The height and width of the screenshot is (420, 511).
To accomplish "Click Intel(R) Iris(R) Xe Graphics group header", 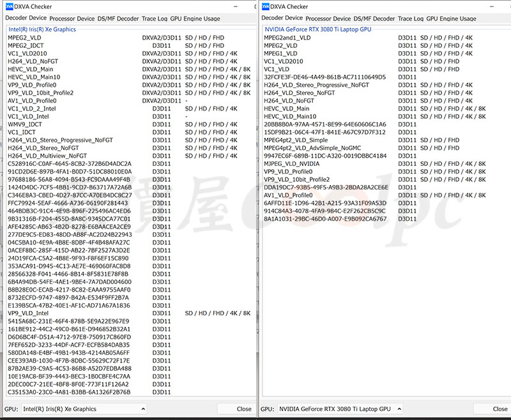I will [42, 29].
